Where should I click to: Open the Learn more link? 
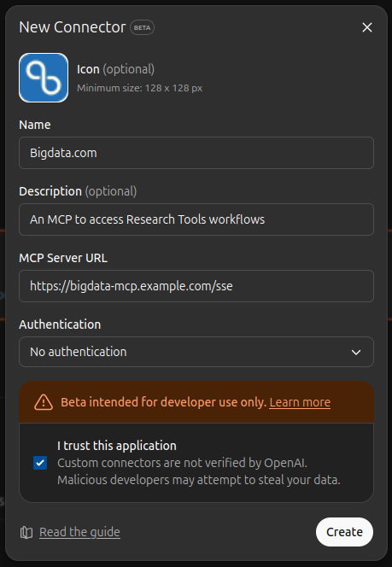coord(300,402)
